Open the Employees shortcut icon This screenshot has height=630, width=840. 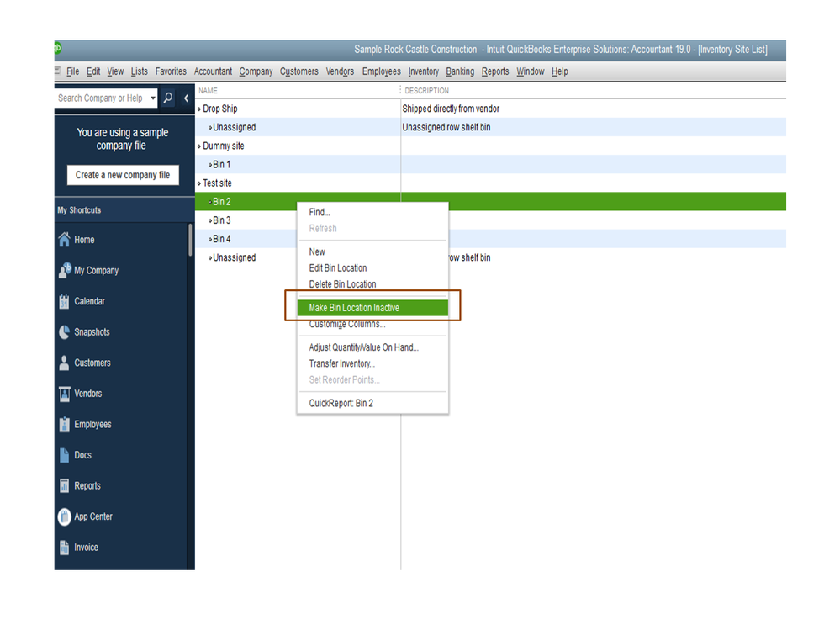[64, 424]
